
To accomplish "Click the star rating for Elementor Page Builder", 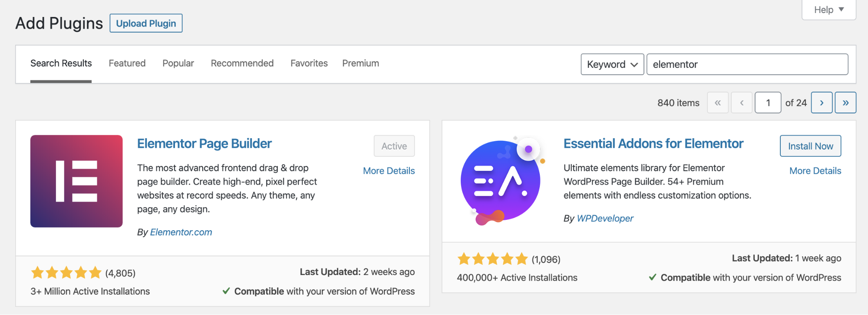I will click(x=66, y=273).
